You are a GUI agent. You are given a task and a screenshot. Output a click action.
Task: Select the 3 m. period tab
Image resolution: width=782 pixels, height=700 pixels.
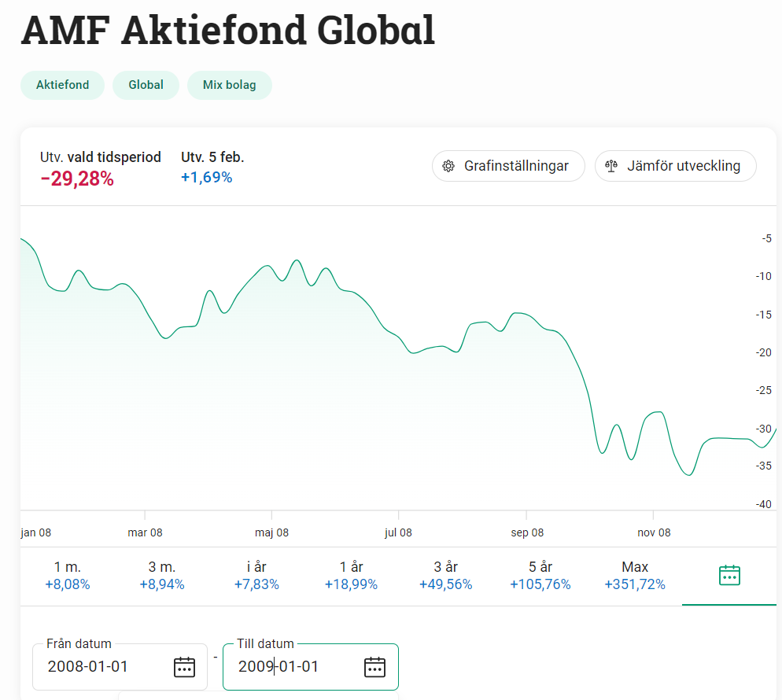(x=162, y=576)
